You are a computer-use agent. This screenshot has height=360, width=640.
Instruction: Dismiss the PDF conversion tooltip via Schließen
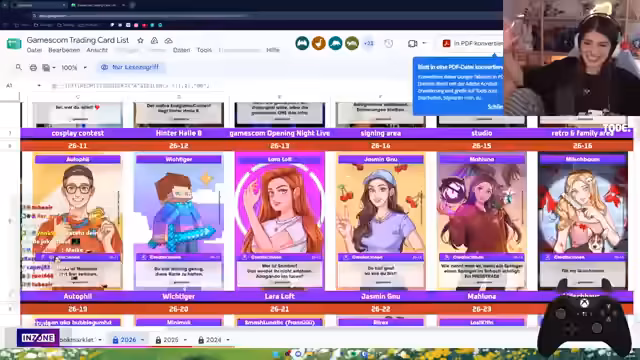coord(495,107)
